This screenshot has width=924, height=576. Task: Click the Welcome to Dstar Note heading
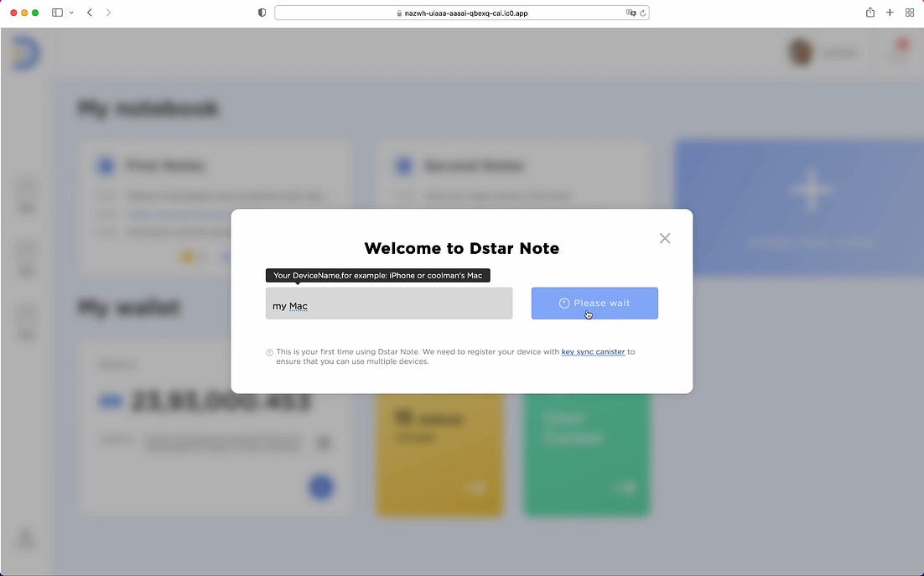[x=461, y=248]
